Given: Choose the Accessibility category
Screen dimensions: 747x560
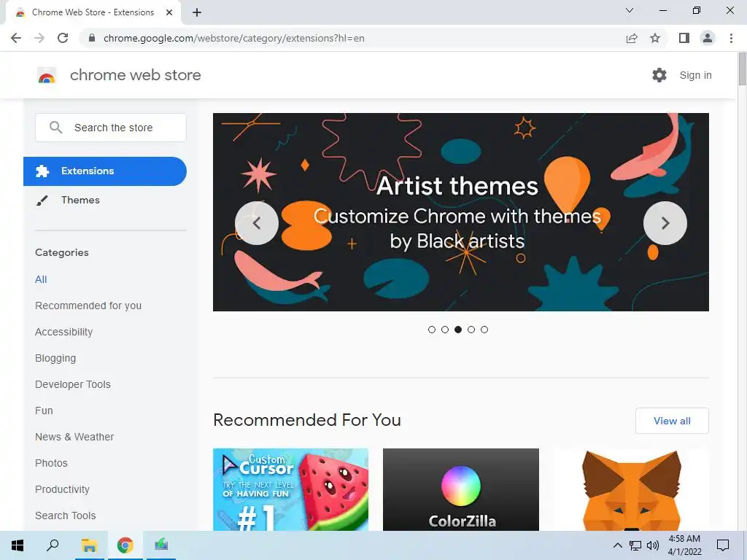Looking at the screenshot, I should [x=64, y=332].
